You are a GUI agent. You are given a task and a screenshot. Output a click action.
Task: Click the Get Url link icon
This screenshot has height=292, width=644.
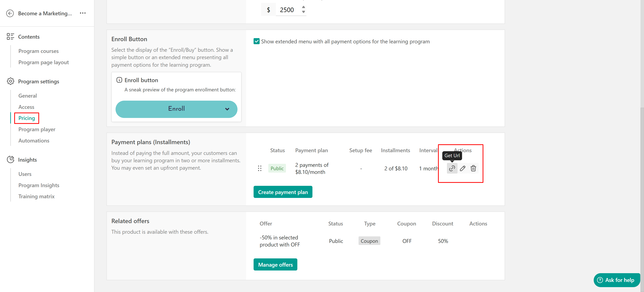(452, 168)
